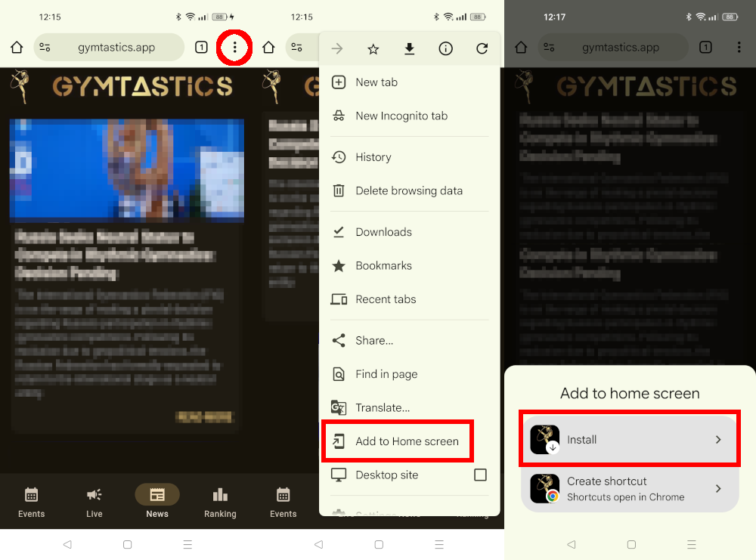Tap the forward arrow icon
This screenshot has height=560, width=756.
pyautogui.click(x=337, y=49)
